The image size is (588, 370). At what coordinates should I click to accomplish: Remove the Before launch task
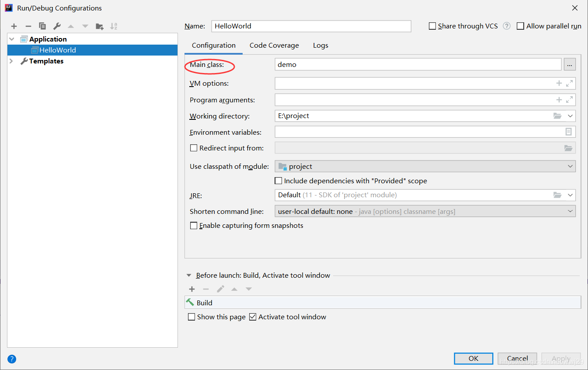coord(206,289)
